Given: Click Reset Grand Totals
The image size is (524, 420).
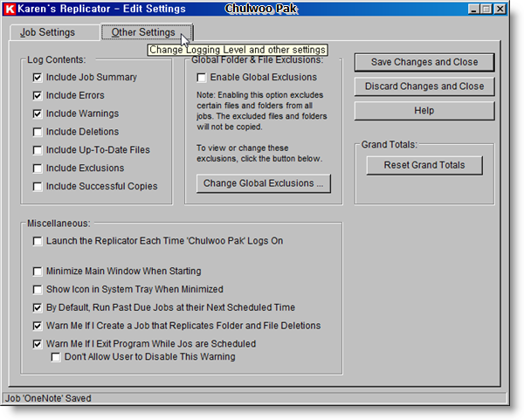Looking at the screenshot, I should pos(424,165).
